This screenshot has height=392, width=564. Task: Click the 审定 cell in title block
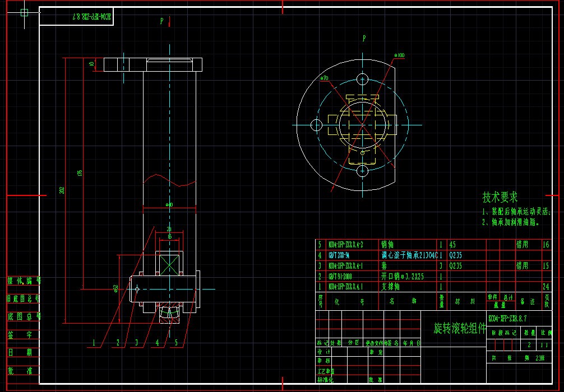pos(376,352)
